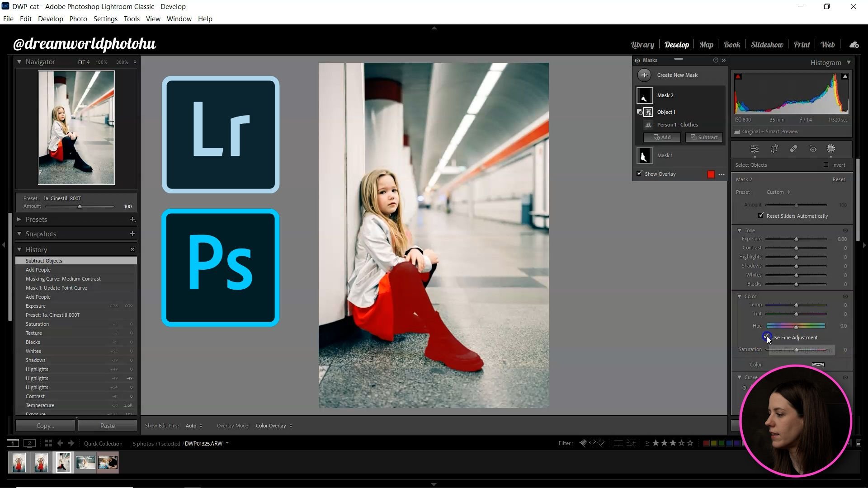Select the Crop overlay tool icon
This screenshot has height=488, width=868.
pyautogui.click(x=774, y=149)
